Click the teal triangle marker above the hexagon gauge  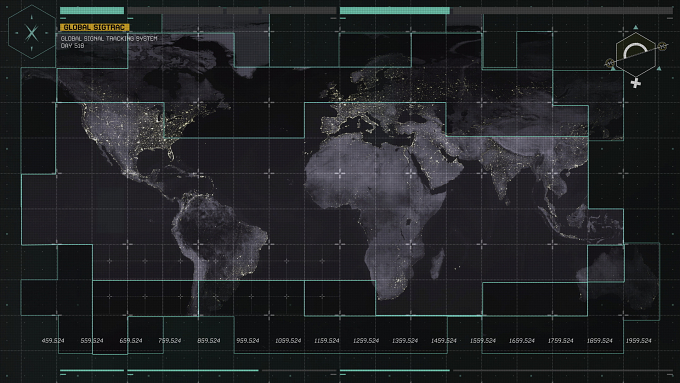pos(636,27)
